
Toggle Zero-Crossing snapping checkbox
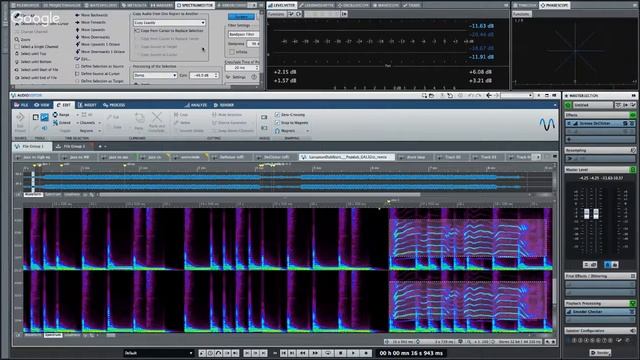click(277, 115)
